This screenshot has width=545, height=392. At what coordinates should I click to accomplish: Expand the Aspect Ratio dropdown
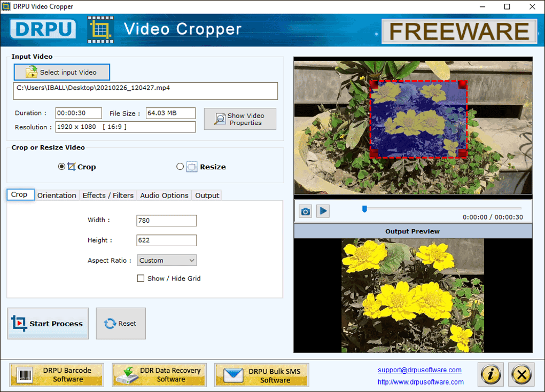(167, 260)
